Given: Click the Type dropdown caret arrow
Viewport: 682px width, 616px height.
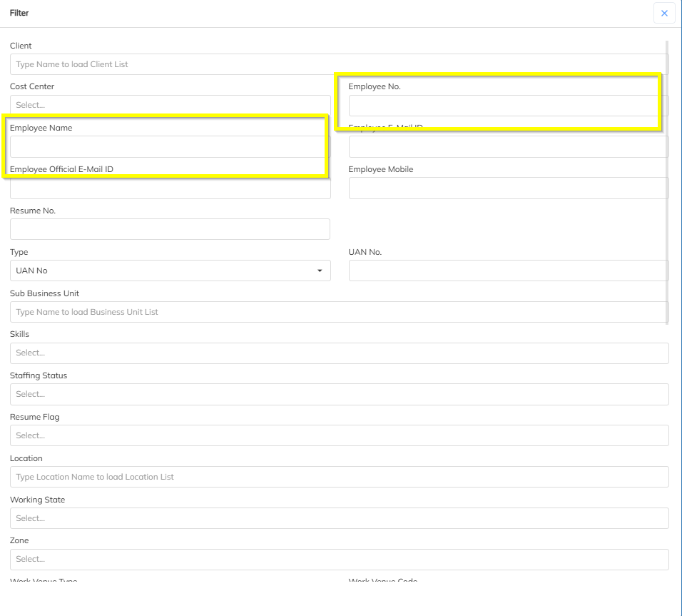Looking at the screenshot, I should click(x=320, y=271).
